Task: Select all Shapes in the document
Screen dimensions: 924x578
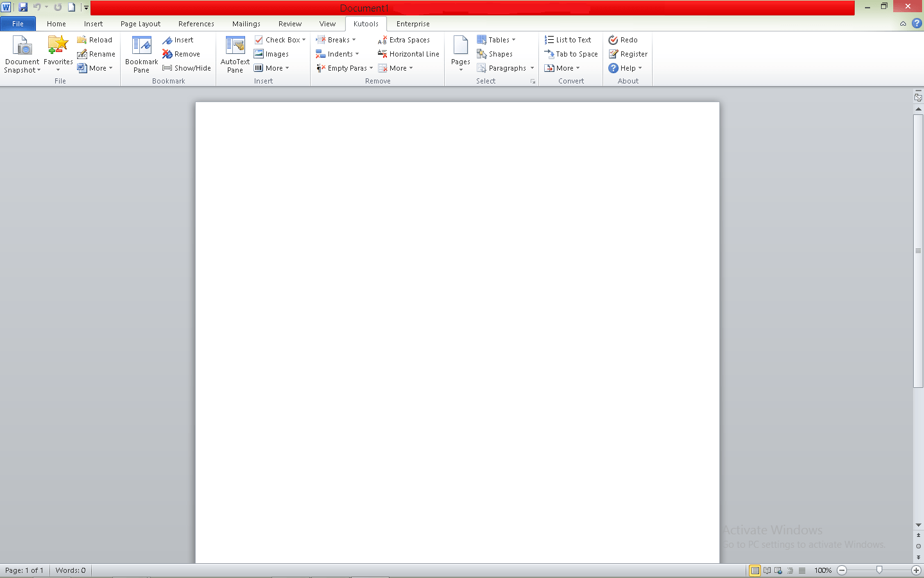Action: pos(494,54)
